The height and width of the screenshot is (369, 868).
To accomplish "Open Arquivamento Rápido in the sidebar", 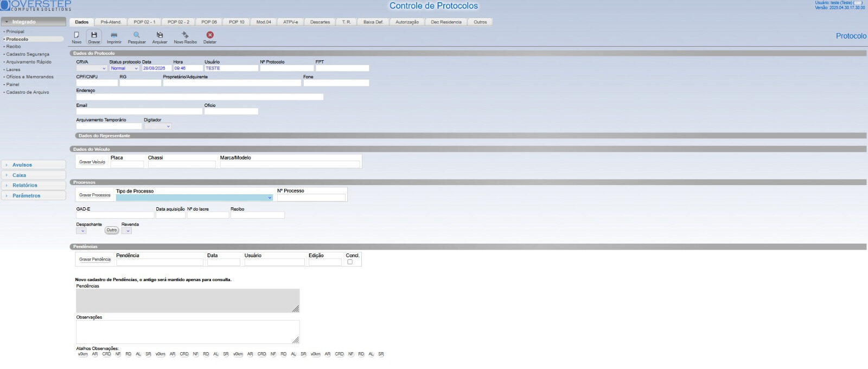I will (29, 62).
